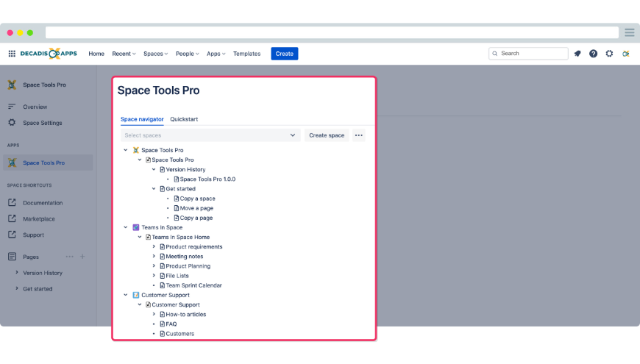Click the page icon beside Version History in tree

(x=163, y=169)
